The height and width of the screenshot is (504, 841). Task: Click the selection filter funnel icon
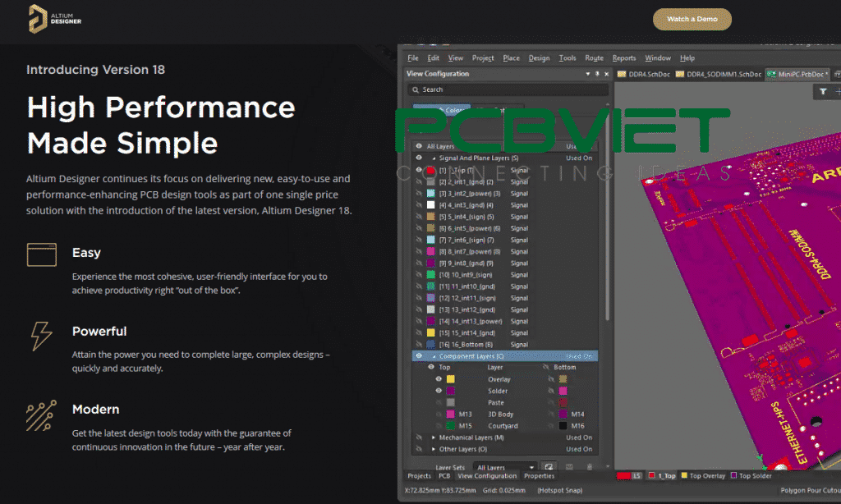pos(822,92)
